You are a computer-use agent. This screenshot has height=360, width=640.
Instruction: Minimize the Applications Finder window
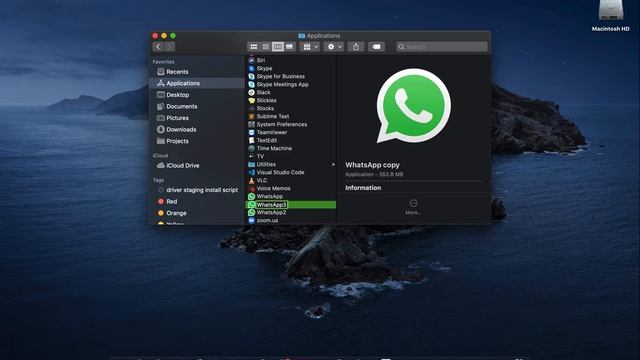[x=164, y=36]
